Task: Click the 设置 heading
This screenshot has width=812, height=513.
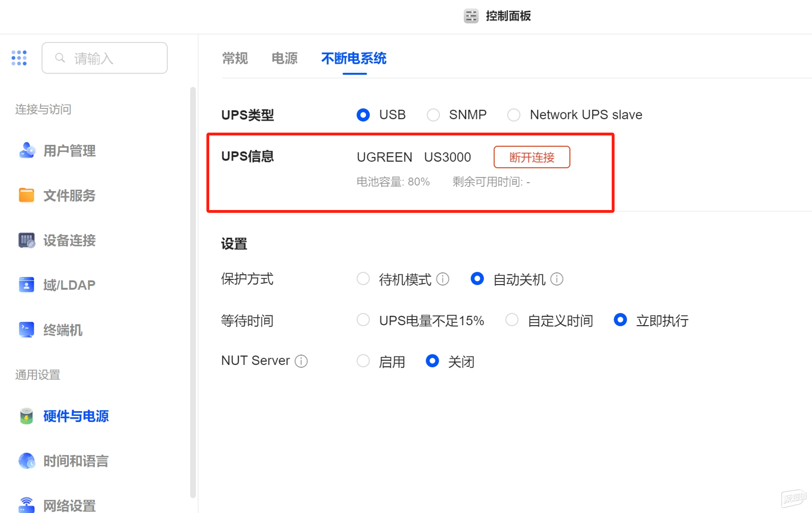Action: [234, 244]
